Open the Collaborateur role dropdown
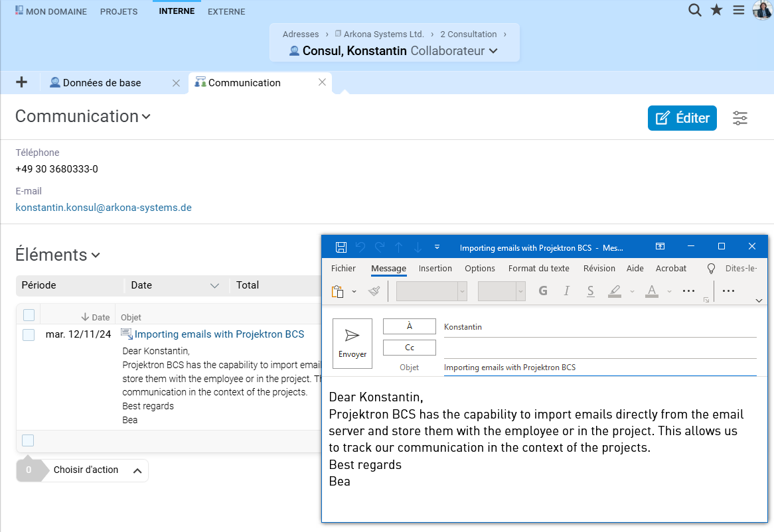This screenshot has width=774, height=532. 493,51
